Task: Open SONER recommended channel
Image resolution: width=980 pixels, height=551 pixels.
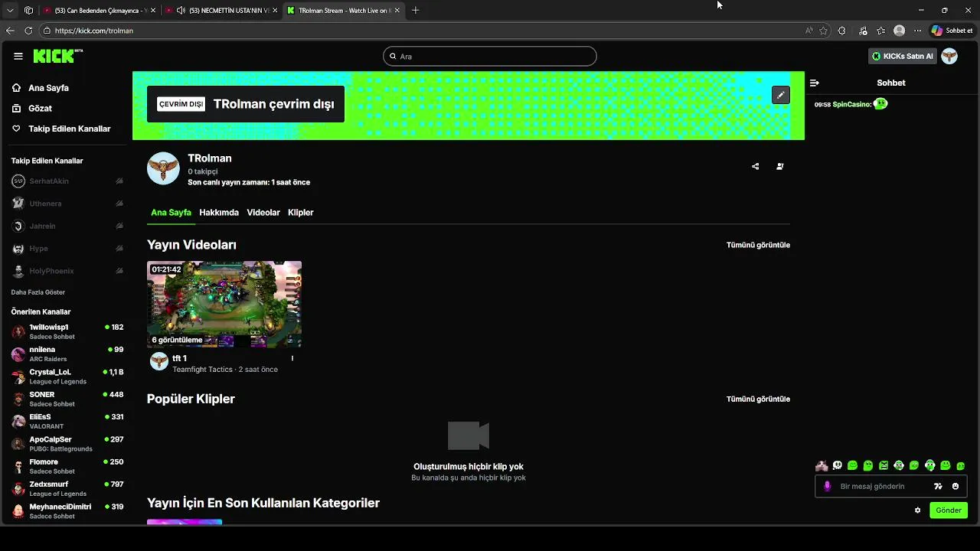Action: (67, 399)
